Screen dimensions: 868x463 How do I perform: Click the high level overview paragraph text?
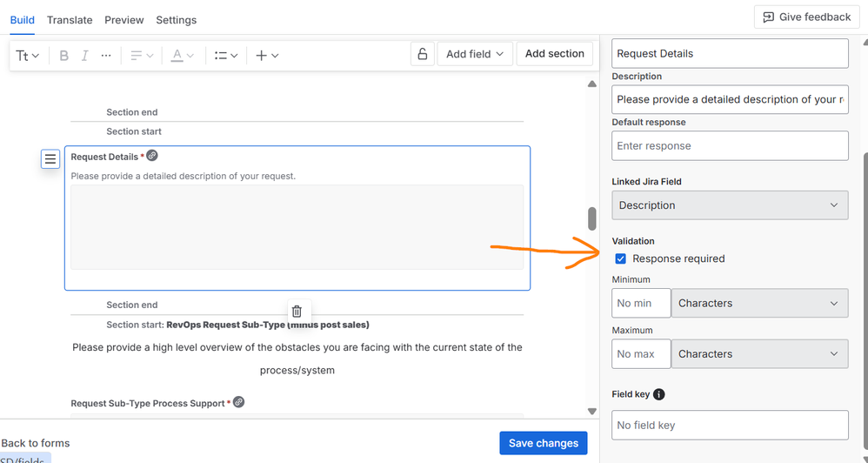coord(297,359)
